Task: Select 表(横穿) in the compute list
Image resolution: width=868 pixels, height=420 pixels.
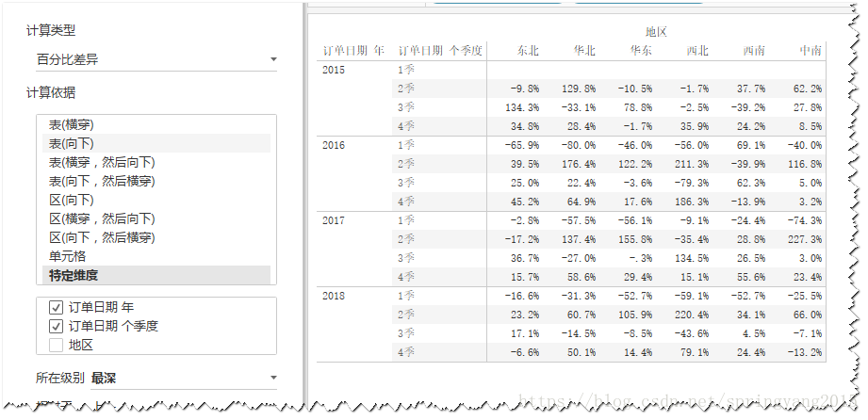Action: click(x=156, y=125)
